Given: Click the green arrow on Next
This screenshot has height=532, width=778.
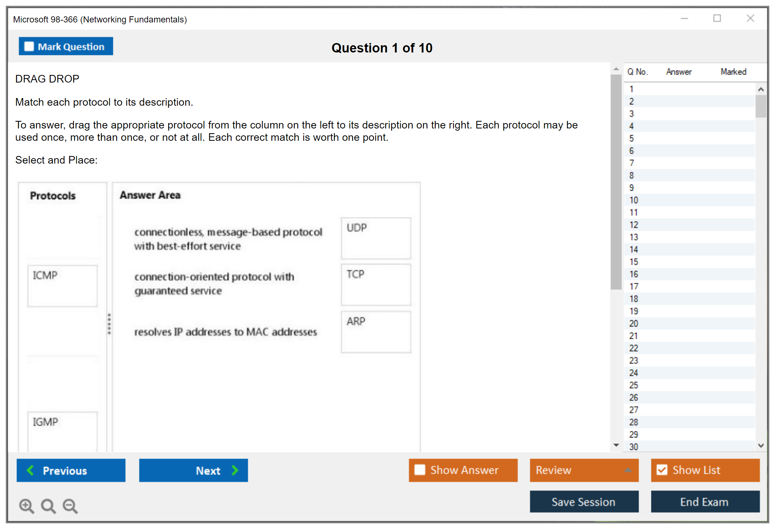Looking at the screenshot, I should click(x=235, y=470).
